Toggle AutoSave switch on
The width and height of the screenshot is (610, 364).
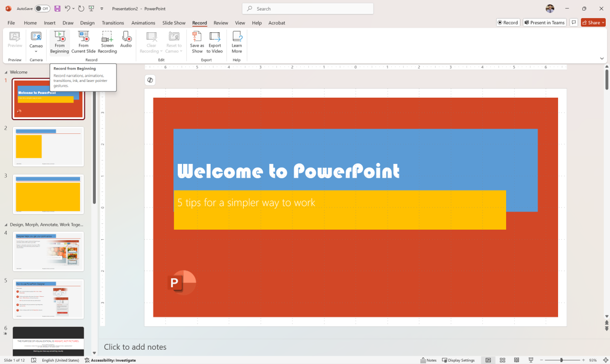[x=42, y=8]
